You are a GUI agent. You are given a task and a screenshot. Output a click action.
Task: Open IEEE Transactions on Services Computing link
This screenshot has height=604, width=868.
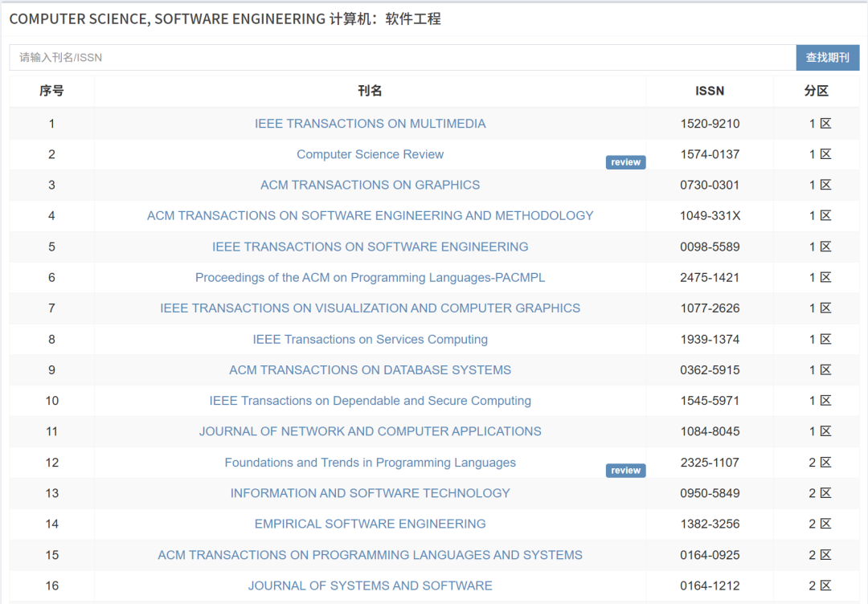[370, 339]
